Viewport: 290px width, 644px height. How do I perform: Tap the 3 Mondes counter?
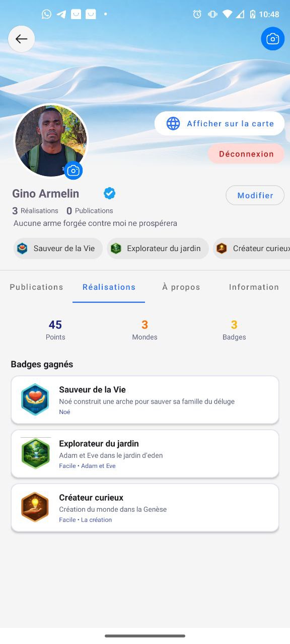pyautogui.click(x=144, y=329)
